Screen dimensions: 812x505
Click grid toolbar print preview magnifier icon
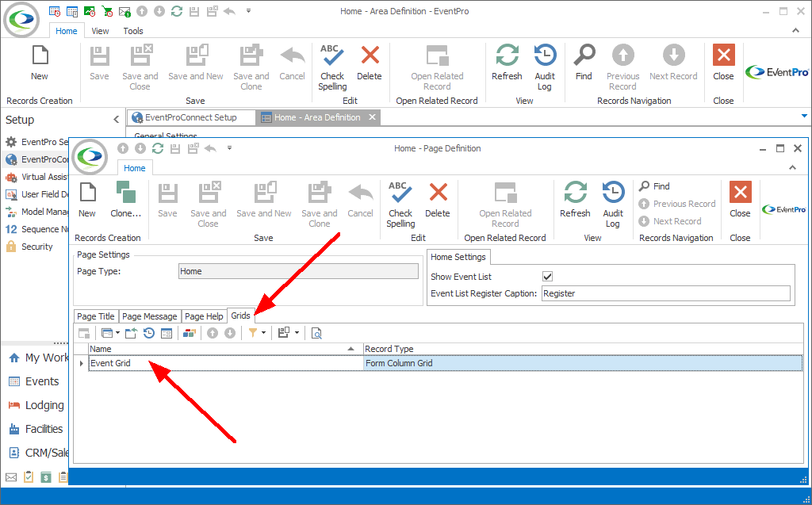tap(316, 333)
